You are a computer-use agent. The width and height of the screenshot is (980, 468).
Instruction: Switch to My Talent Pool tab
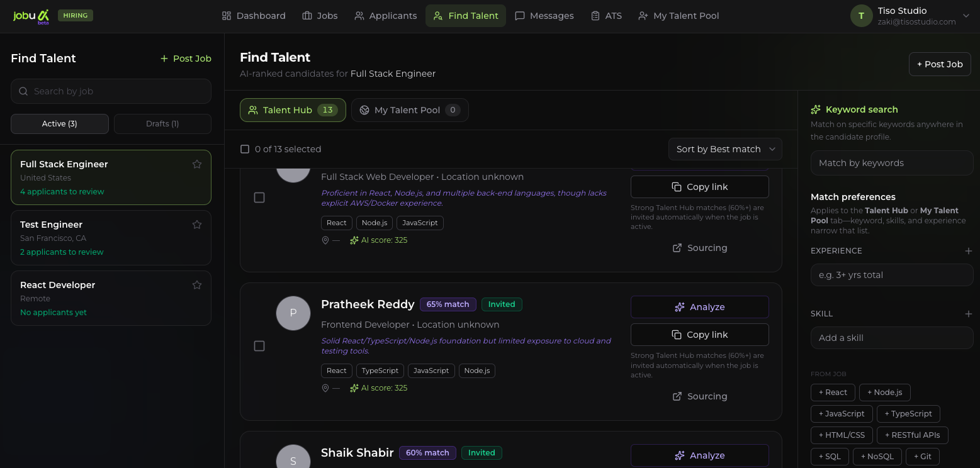(410, 110)
